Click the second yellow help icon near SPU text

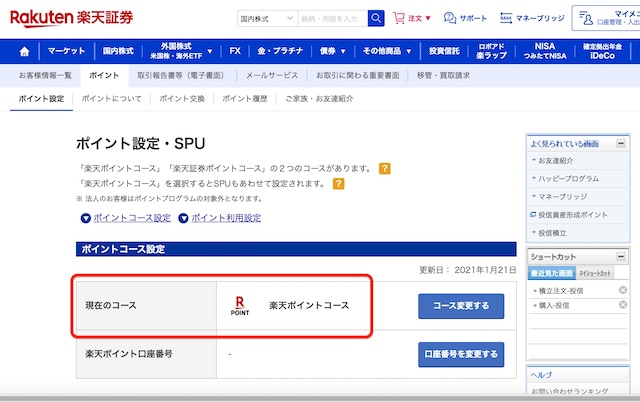click(x=339, y=184)
